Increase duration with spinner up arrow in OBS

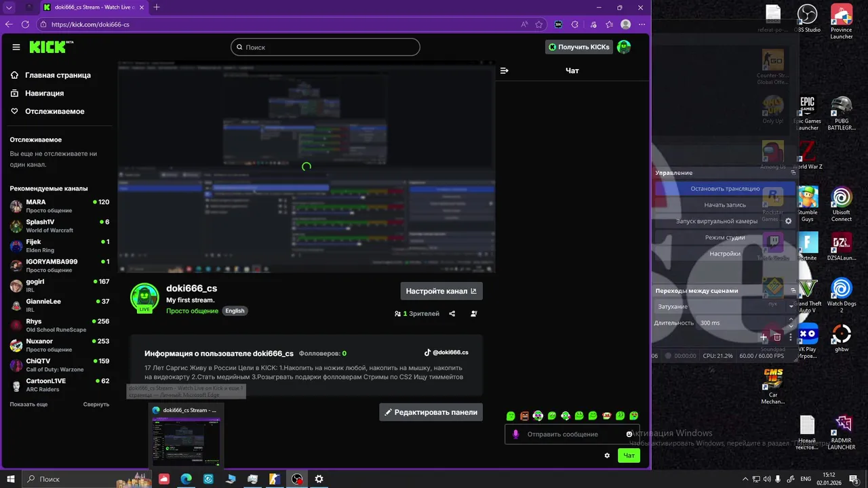point(791,320)
